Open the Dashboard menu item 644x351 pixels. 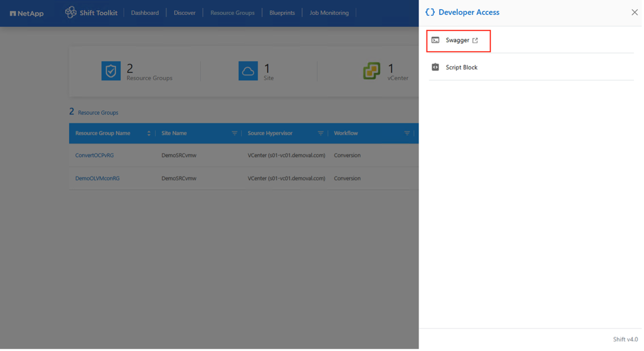point(145,13)
